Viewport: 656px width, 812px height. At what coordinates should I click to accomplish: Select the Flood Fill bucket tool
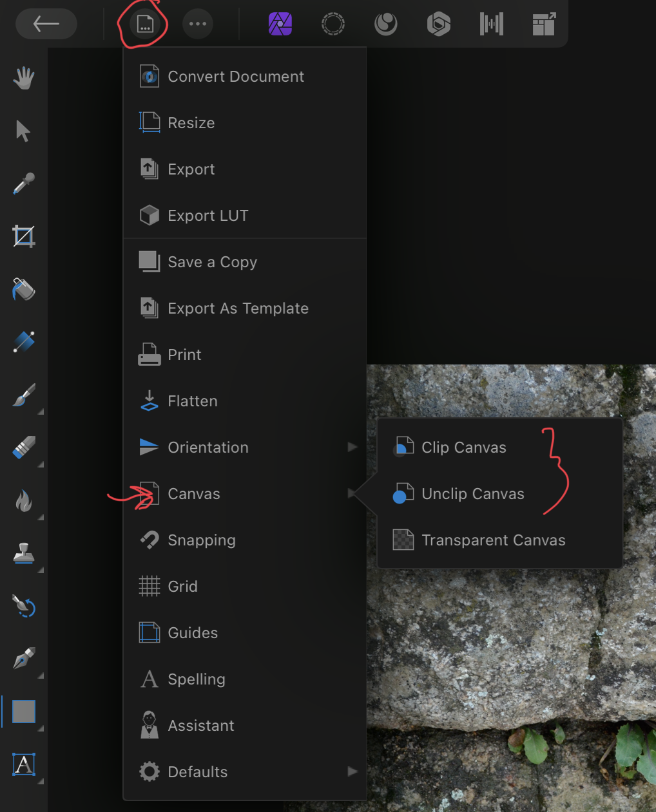pos(24,289)
